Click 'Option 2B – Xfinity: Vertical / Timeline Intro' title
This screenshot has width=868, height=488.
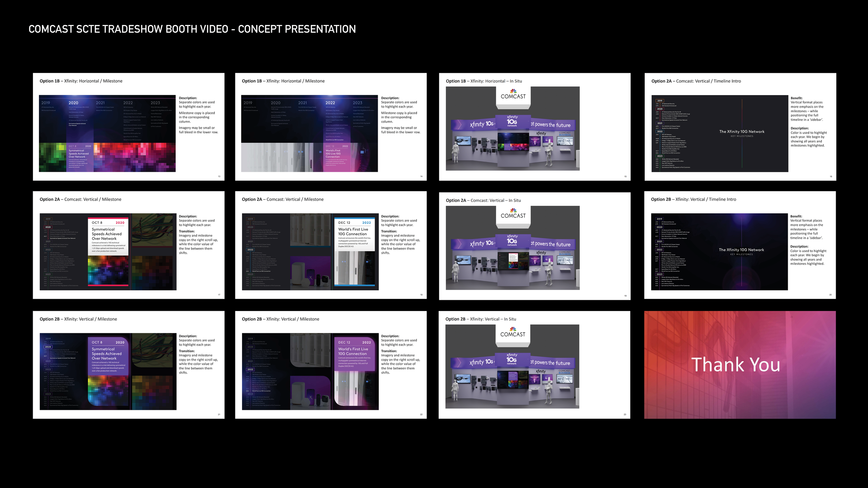click(693, 200)
